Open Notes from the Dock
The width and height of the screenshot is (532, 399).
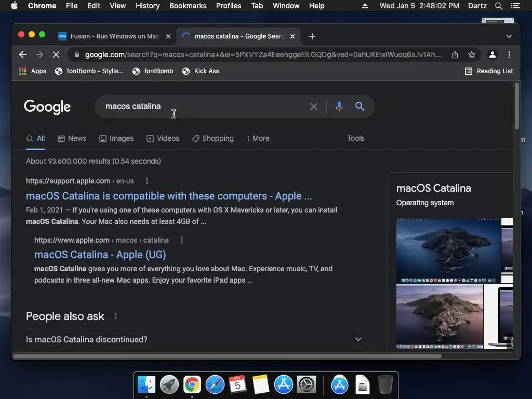click(x=261, y=385)
